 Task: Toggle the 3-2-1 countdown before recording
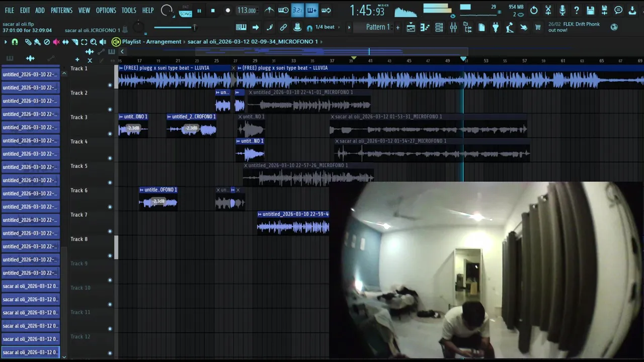(x=297, y=10)
